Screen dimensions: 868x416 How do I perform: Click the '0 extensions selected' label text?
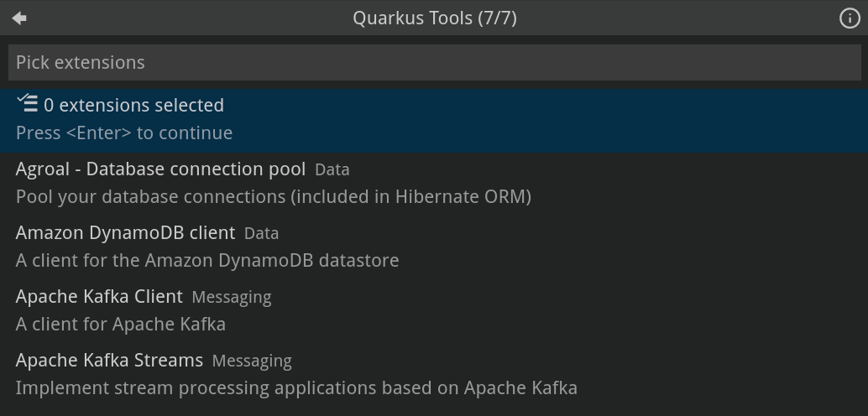(x=133, y=106)
